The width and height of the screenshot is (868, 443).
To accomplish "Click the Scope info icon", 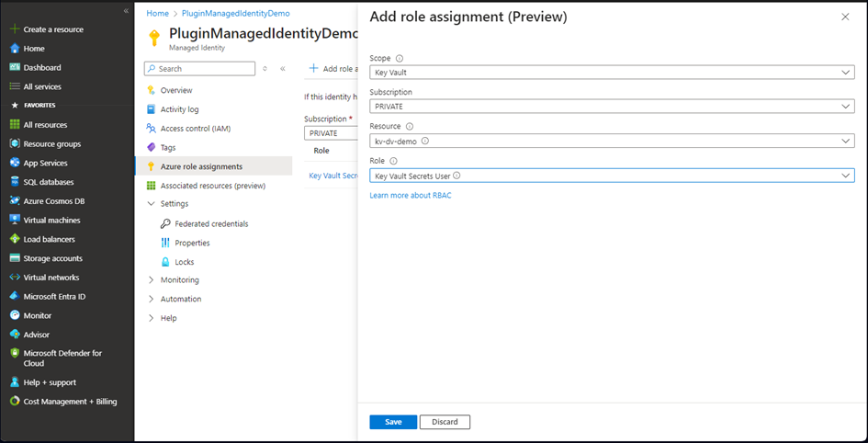I will (400, 58).
